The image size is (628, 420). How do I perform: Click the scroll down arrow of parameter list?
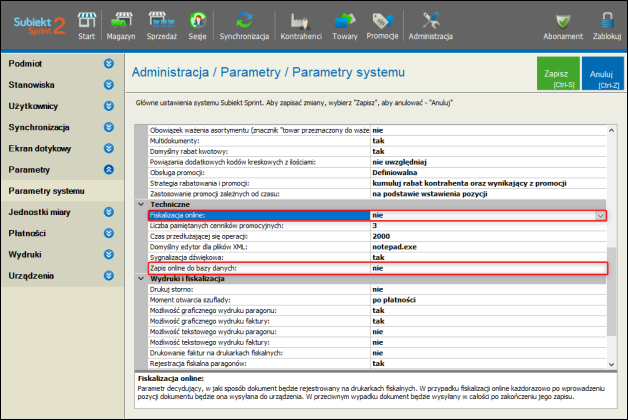611,364
